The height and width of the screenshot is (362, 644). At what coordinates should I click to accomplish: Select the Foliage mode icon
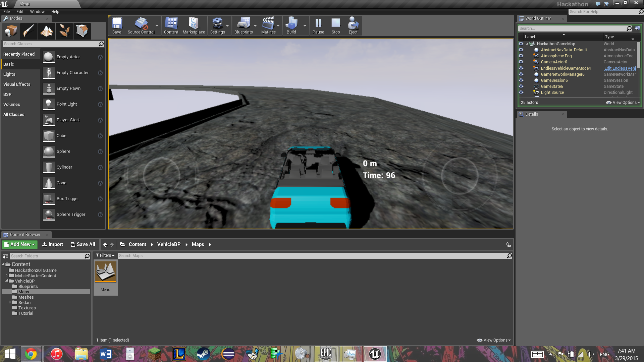coord(64,31)
